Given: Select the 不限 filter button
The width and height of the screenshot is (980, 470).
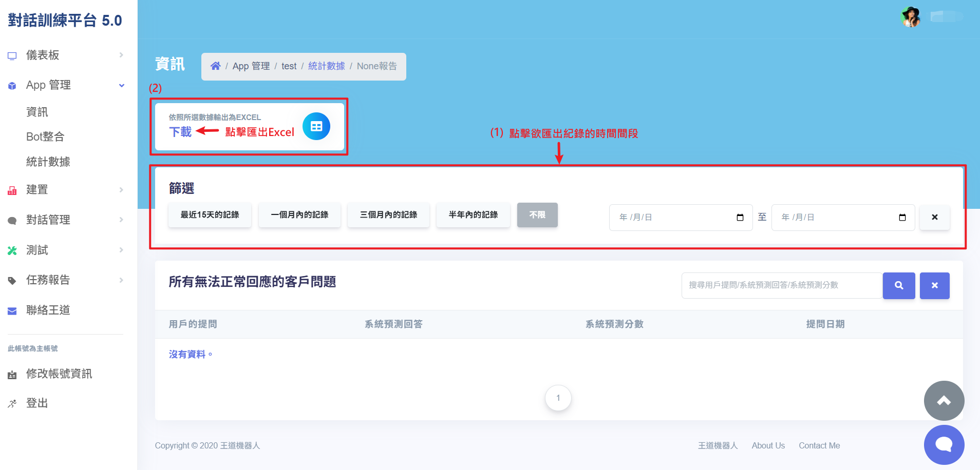Looking at the screenshot, I should 537,215.
